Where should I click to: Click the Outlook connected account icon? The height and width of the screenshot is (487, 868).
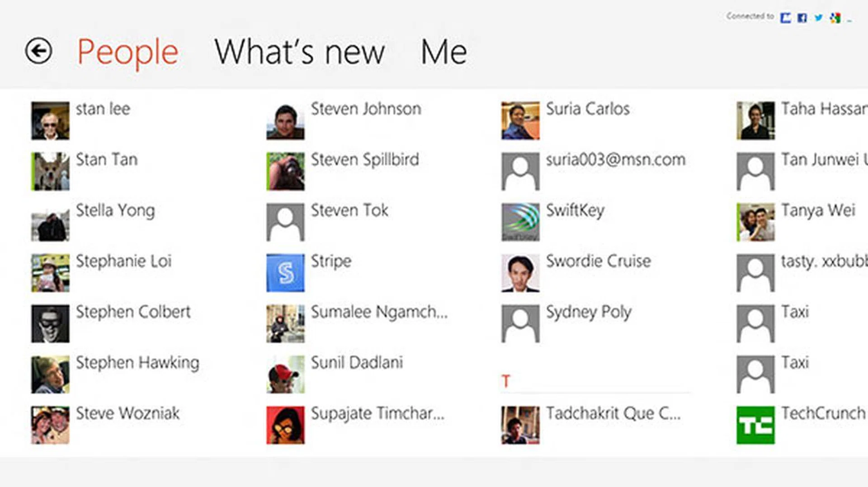(786, 18)
